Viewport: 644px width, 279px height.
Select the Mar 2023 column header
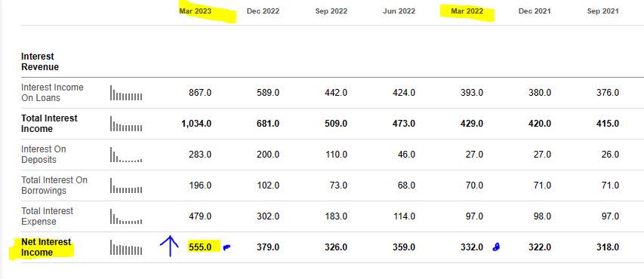tap(195, 11)
